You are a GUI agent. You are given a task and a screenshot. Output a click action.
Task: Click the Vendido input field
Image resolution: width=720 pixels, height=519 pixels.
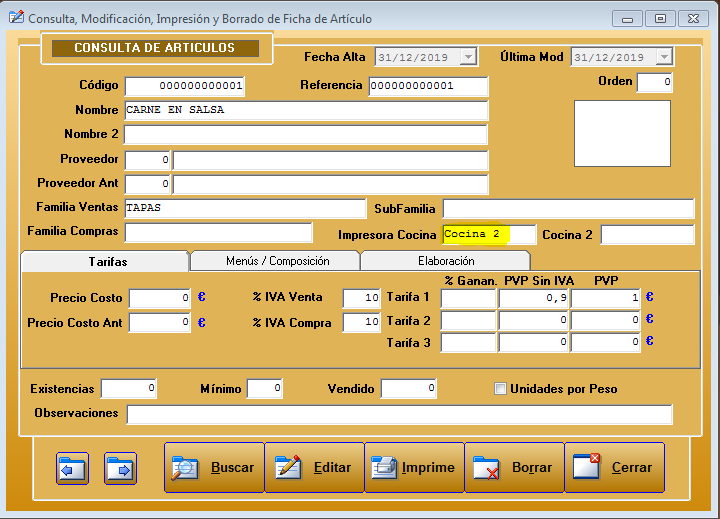pyautogui.click(x=409, y=389)
